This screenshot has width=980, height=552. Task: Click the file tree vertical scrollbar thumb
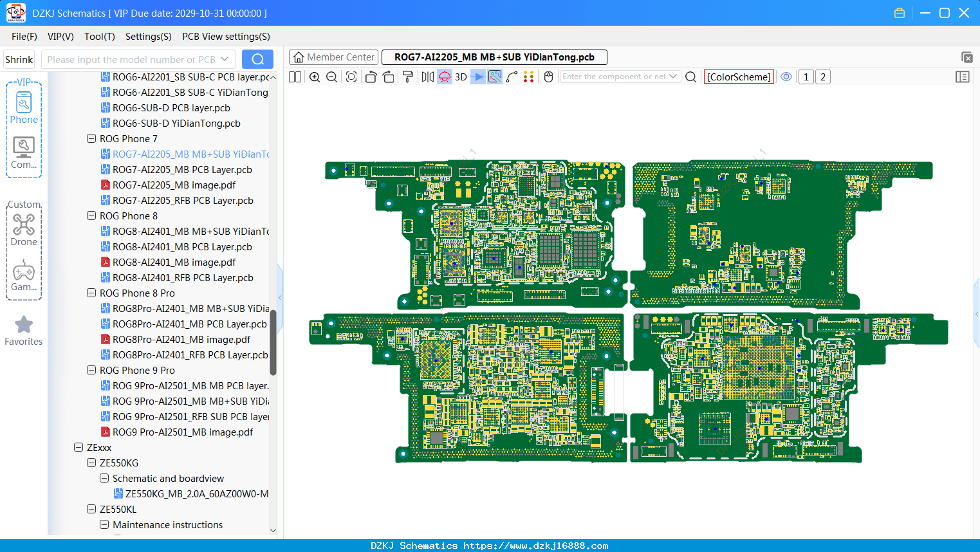[x=273, y=342]
